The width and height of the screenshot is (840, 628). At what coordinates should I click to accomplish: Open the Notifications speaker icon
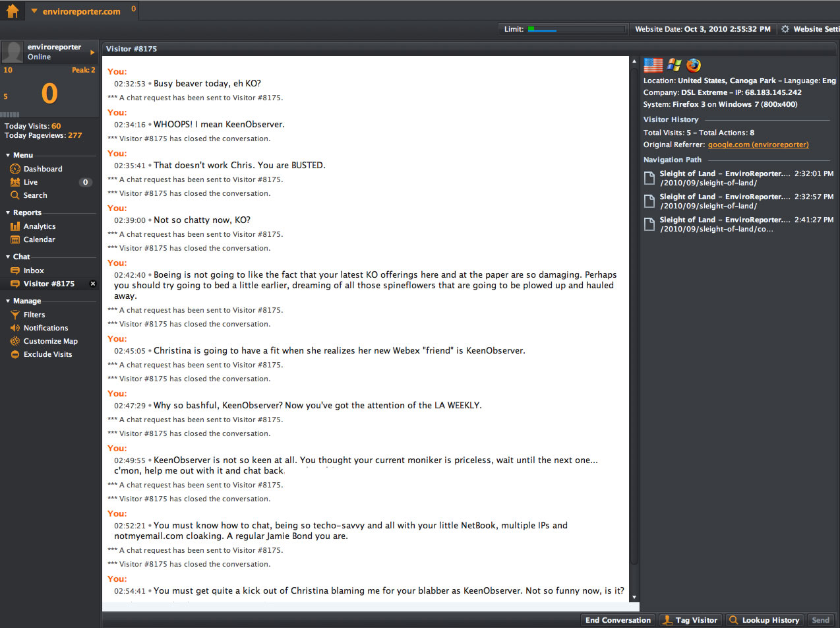(15, 328)
